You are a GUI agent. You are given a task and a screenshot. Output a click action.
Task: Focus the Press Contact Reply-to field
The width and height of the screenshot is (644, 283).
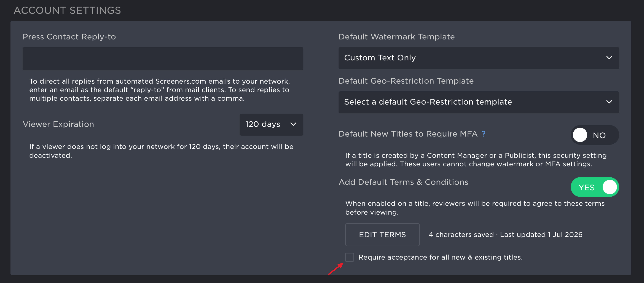[163, 59]
